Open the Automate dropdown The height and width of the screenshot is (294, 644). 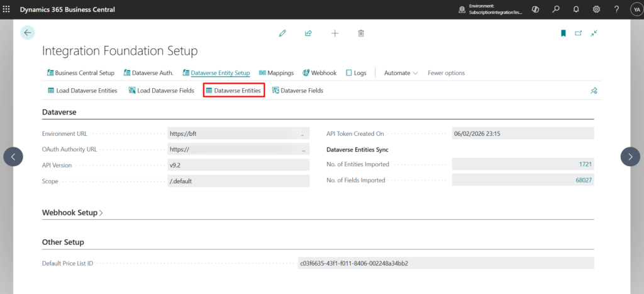[401, 73]
